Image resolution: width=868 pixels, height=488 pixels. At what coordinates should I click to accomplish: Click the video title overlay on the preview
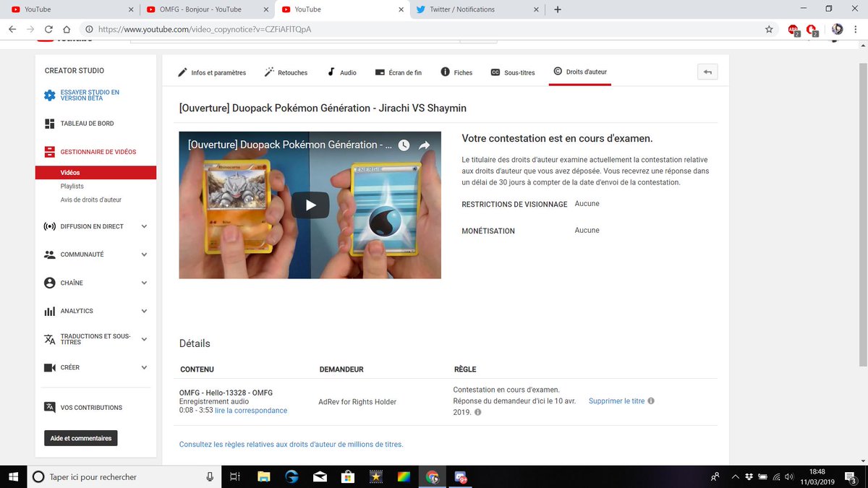pyautogui.click(x=290, y=145)
